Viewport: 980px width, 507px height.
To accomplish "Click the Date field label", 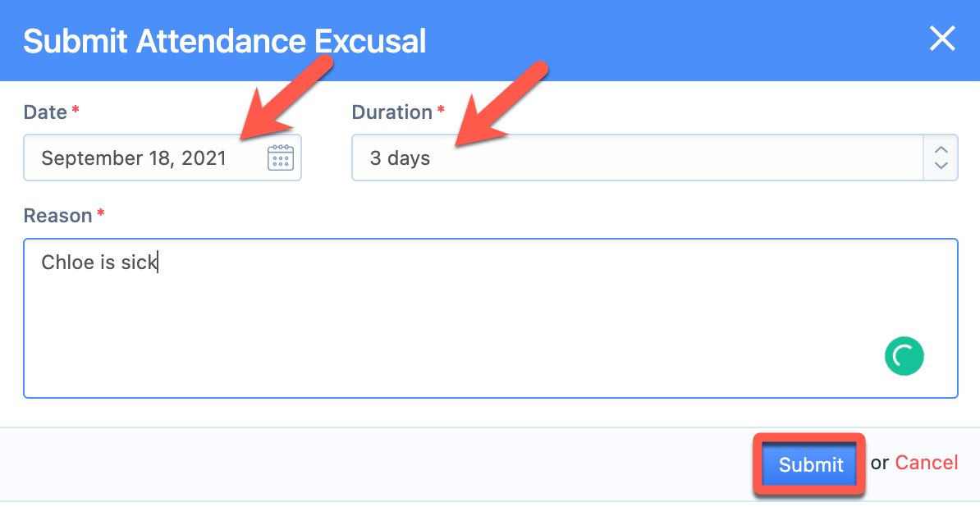I will pos(45,112).
